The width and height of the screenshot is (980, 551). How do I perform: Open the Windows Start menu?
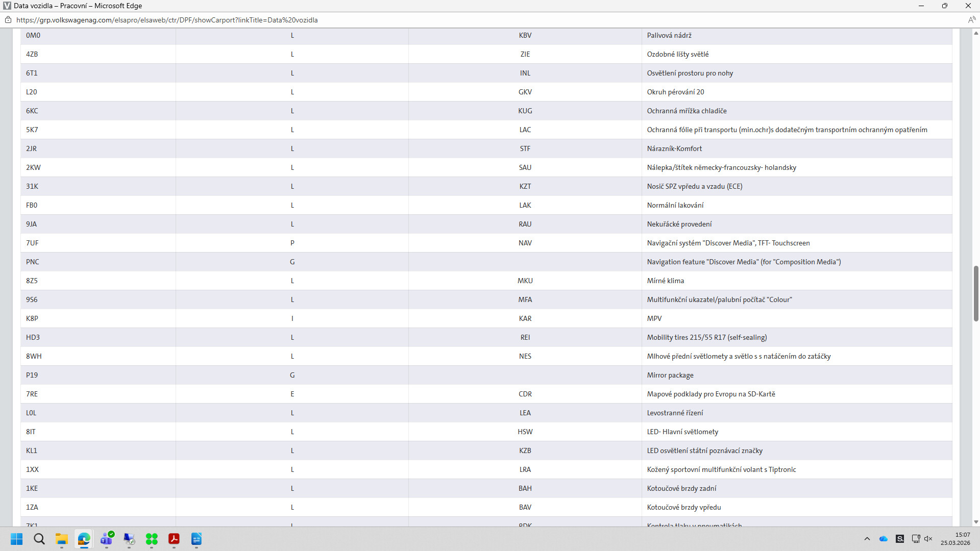coord(17,539)
